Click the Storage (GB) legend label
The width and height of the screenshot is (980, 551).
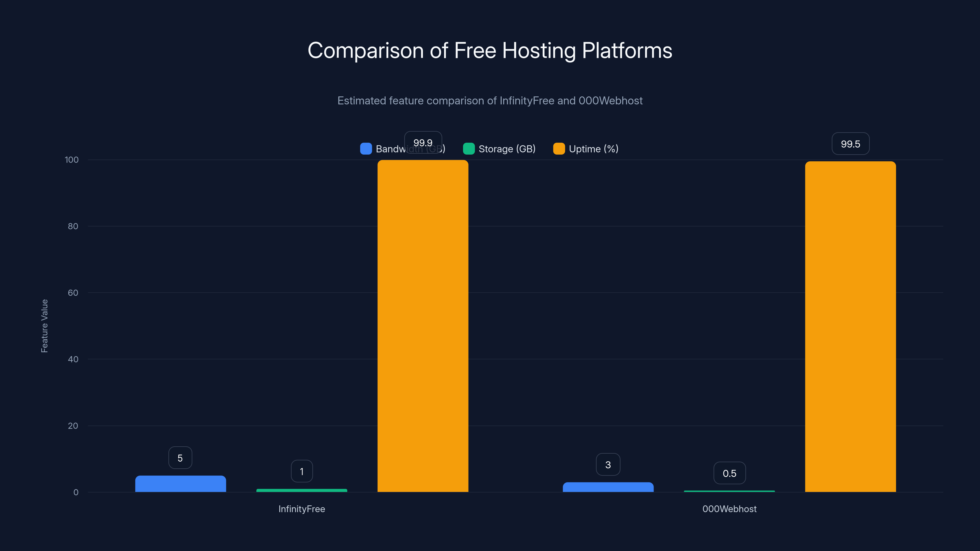click(x=507, y=149)
